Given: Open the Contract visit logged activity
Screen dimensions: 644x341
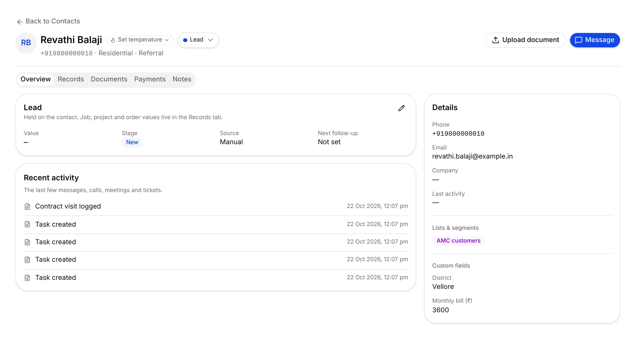Looking at the screenshot, I should point(216,206).
